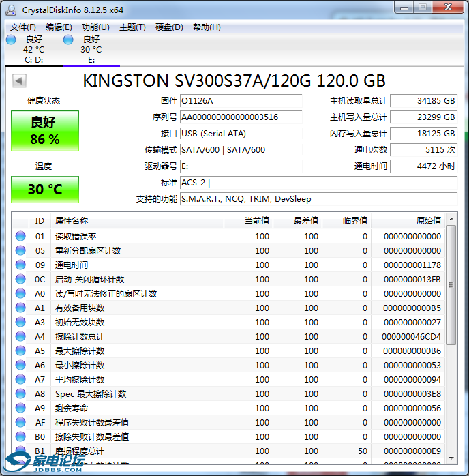Click the transfer mode field SATA/600

(x=241, y=150)
